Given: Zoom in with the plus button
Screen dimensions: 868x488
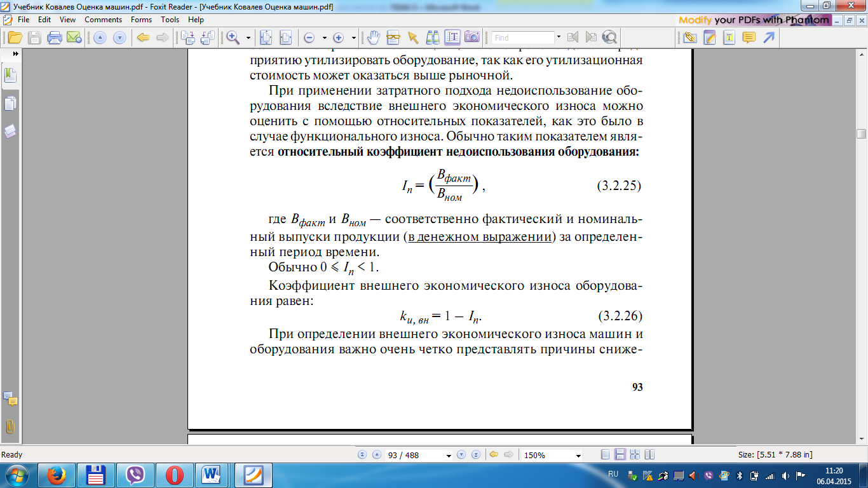Looking at the screenshot, I should click(x=339, y=37).
